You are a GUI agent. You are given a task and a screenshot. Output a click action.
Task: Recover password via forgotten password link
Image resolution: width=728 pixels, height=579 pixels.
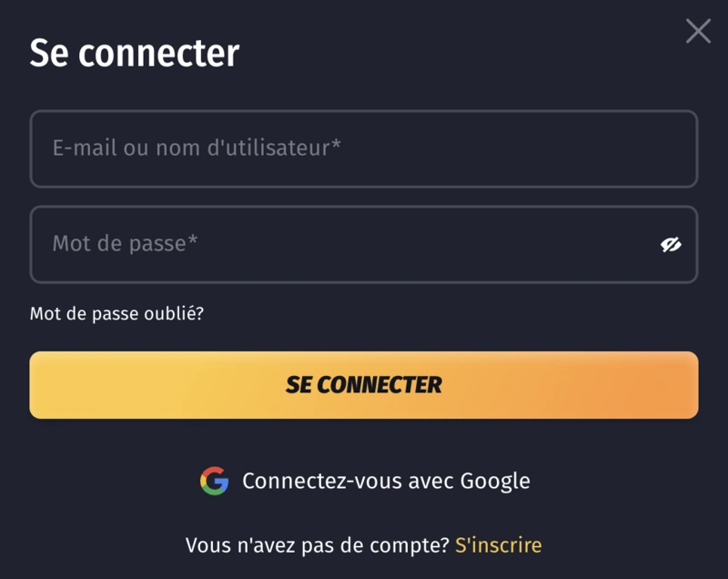[x=116, y=314]
